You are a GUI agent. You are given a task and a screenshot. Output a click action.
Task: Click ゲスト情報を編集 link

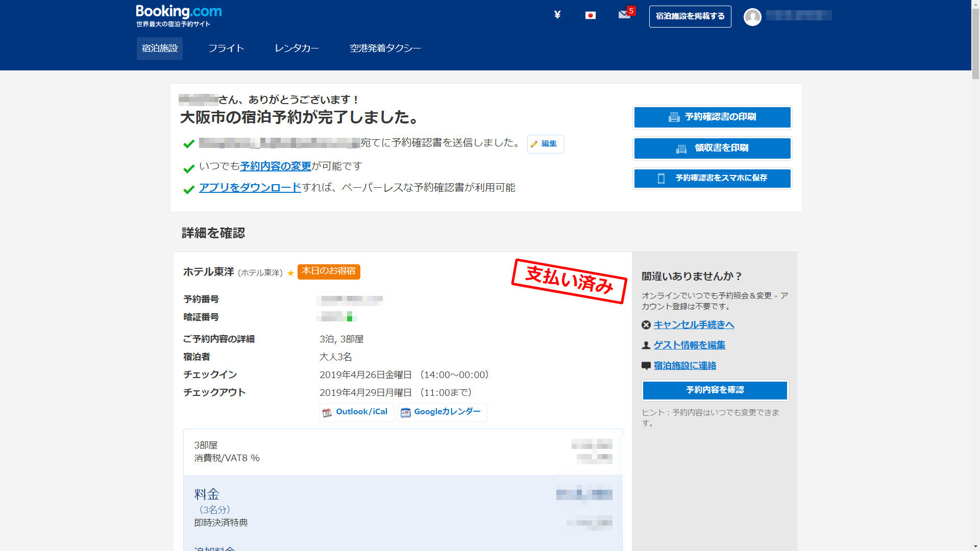(x=689, y=345)
